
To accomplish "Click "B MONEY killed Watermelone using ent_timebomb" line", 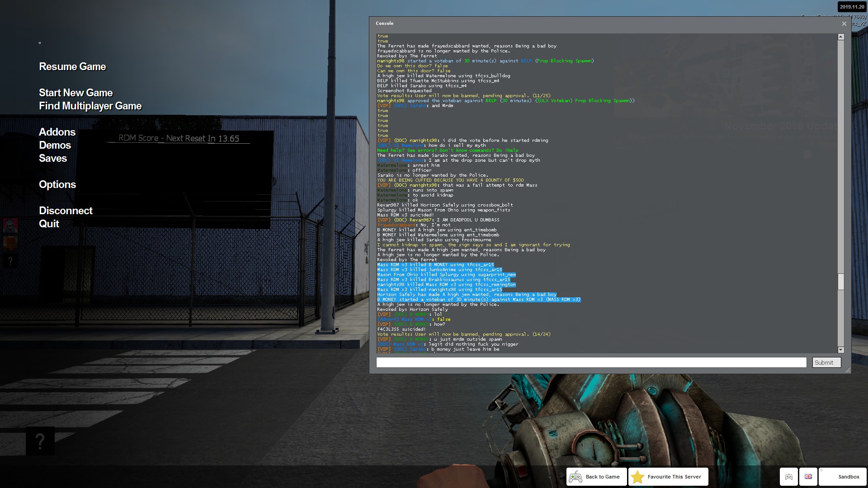I will click(x=438, y=235).
